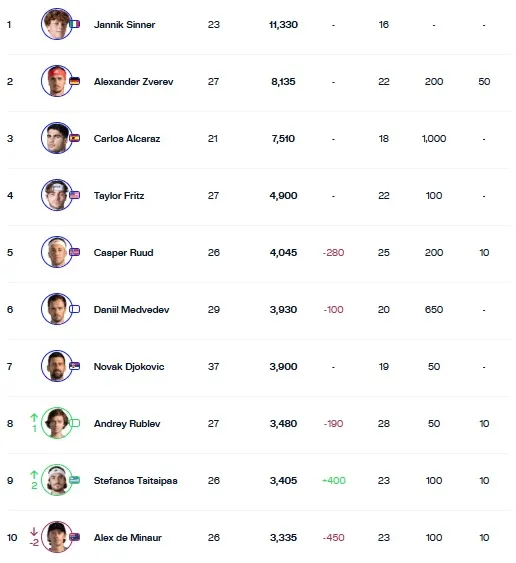The width and height of the screenshot is (516, 563).
Task: Click the red down arrow beside de Minaur
Action: [34, 531]
